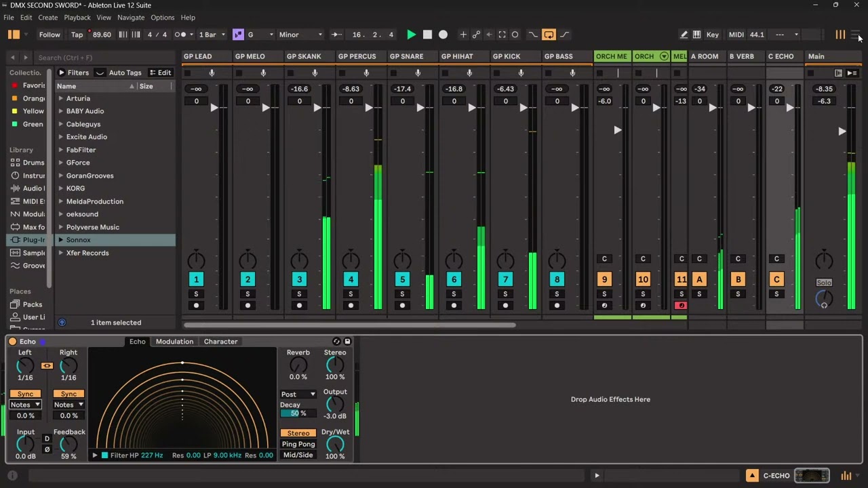Click the browser search field
Viewport: 868px width, 488px height.
tap(105, 58)
